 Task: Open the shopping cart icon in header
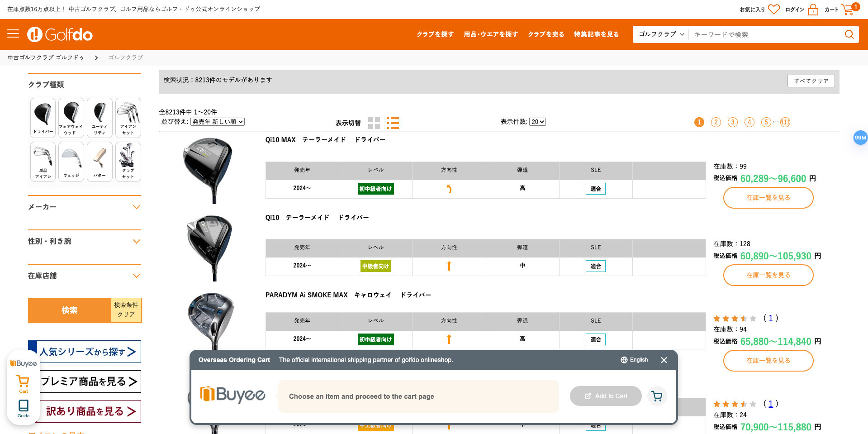click(x=847, y=9)
